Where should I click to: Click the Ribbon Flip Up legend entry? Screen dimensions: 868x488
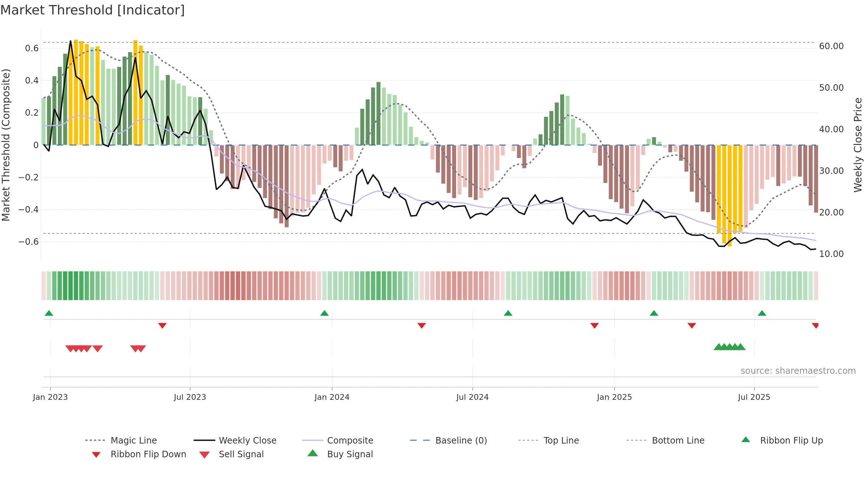click(x=782, y=440)
